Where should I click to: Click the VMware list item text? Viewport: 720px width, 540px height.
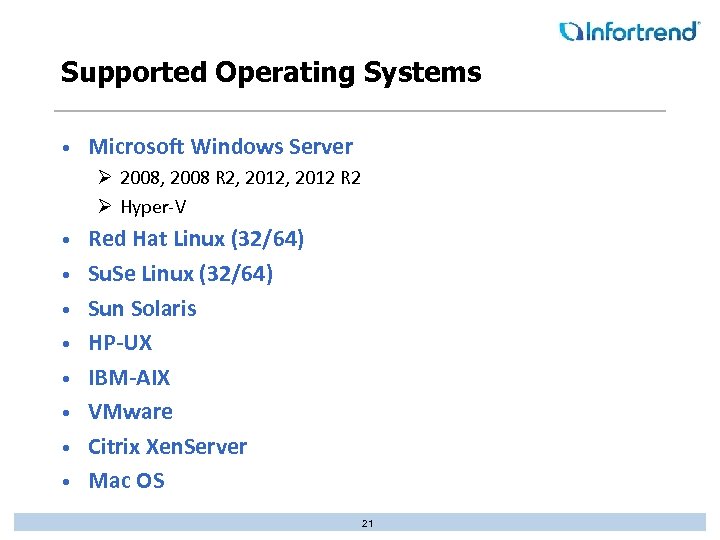[x=130, y=412]
